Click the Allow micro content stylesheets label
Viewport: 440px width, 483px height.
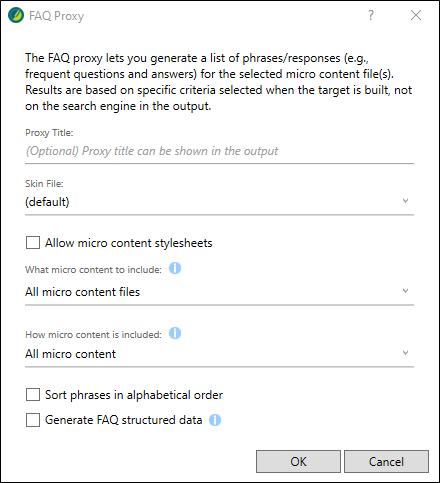[x=129, y=243]
